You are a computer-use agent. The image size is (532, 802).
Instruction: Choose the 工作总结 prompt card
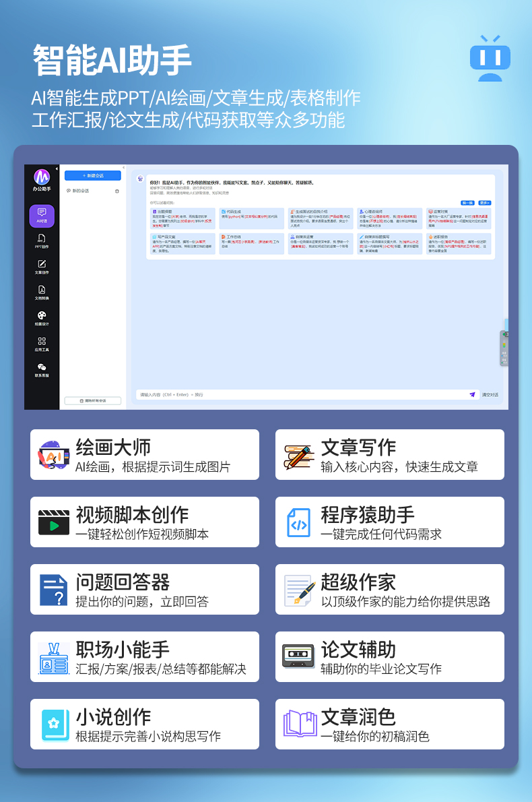pyautogui.click(x=251, y=244)
